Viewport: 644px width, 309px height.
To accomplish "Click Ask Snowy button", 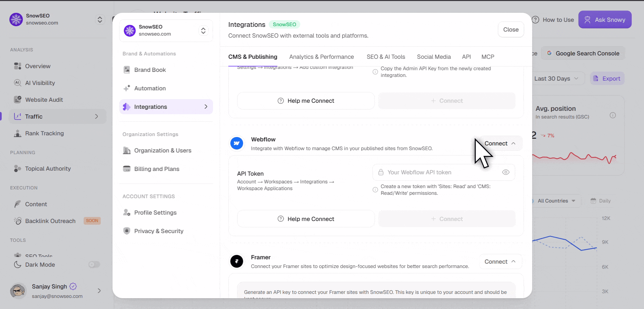I will coord(605,20).
